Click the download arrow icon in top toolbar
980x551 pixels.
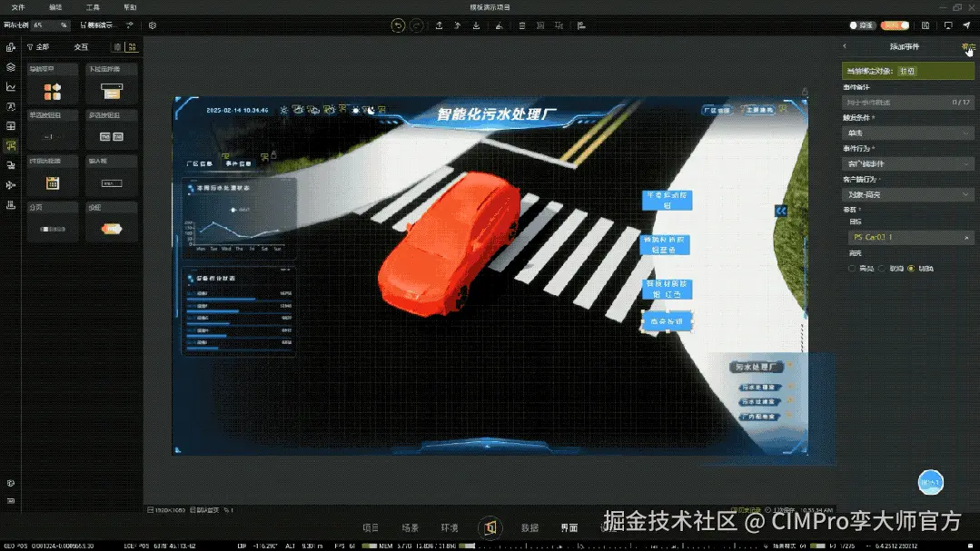point(476,25)
